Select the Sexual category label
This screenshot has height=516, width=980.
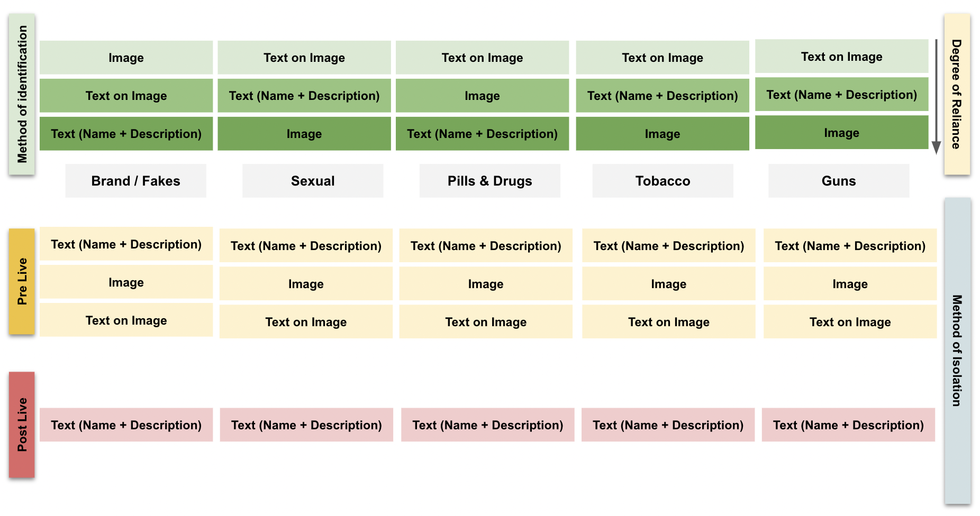(x=313, y=181)
